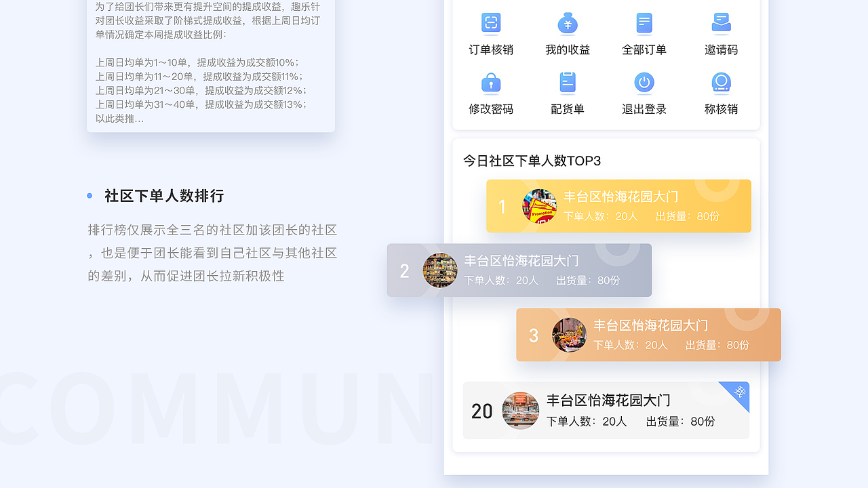This screenshot has width=868, height=488.
Task: Open the 称核销 scale icon
Action: [x=721, y=83]
